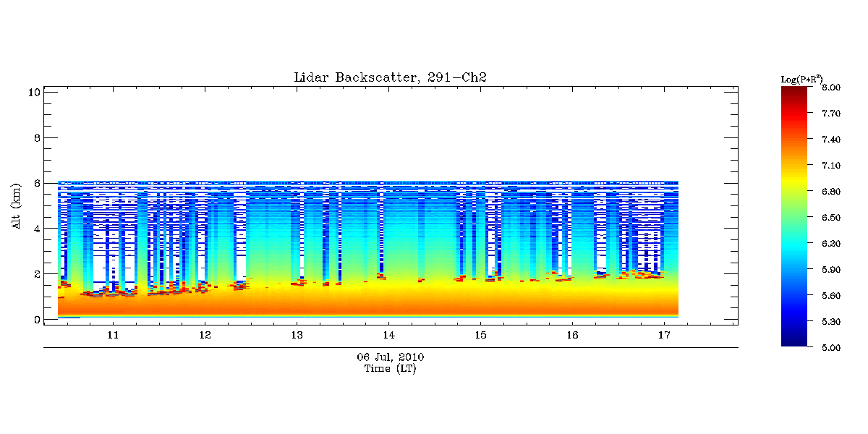Screen dimensions: 868x434
Task: Click the time axis tick label '12'
Action: pyautogui.click(x=205, y=336)
